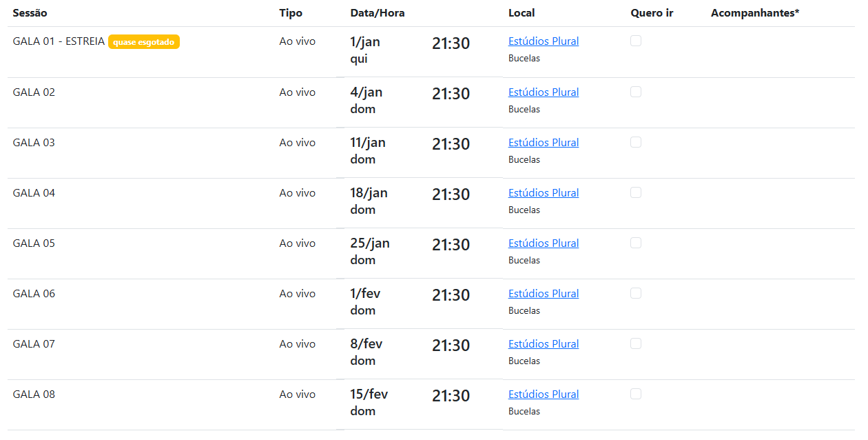Open Estúdios Plural link in the 4/jan row
Screen dimensions: 868x440
[544, 92]
